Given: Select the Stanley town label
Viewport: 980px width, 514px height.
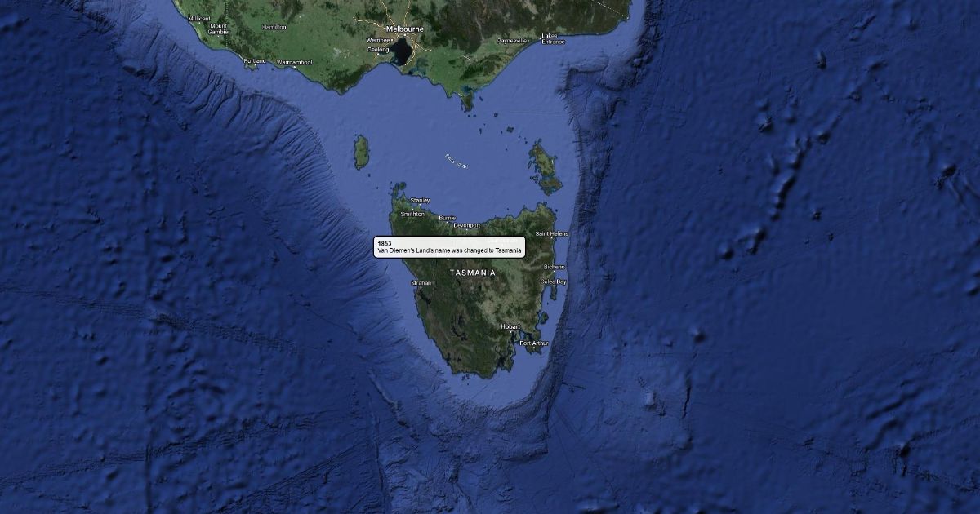Looking at the screenshot, I should (420, 200).
